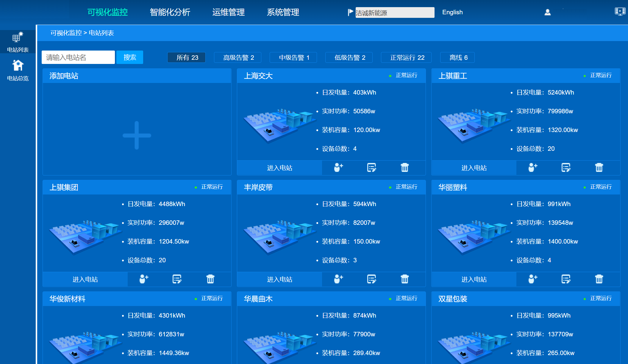
Task: Toggle the 高级告警 2 alarm filter
Action: 238,57
